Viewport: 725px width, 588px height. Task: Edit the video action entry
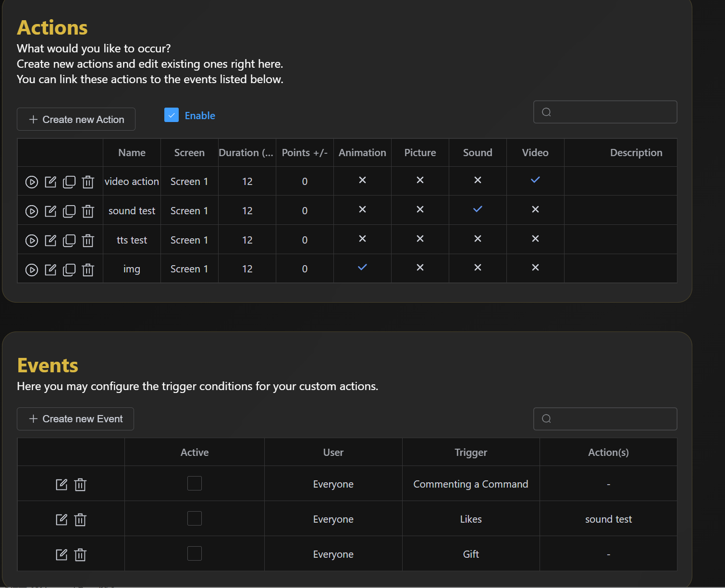click(50, 182)
